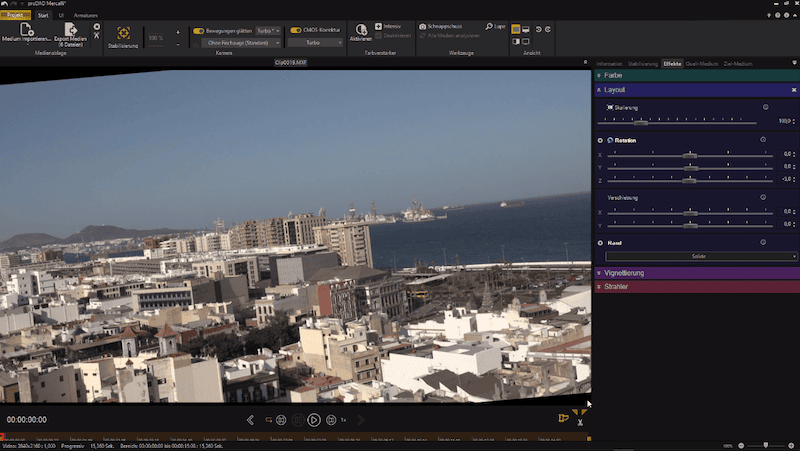
Task: Toggle the Bewegungen glätten switch
Action: click(199, 31)
